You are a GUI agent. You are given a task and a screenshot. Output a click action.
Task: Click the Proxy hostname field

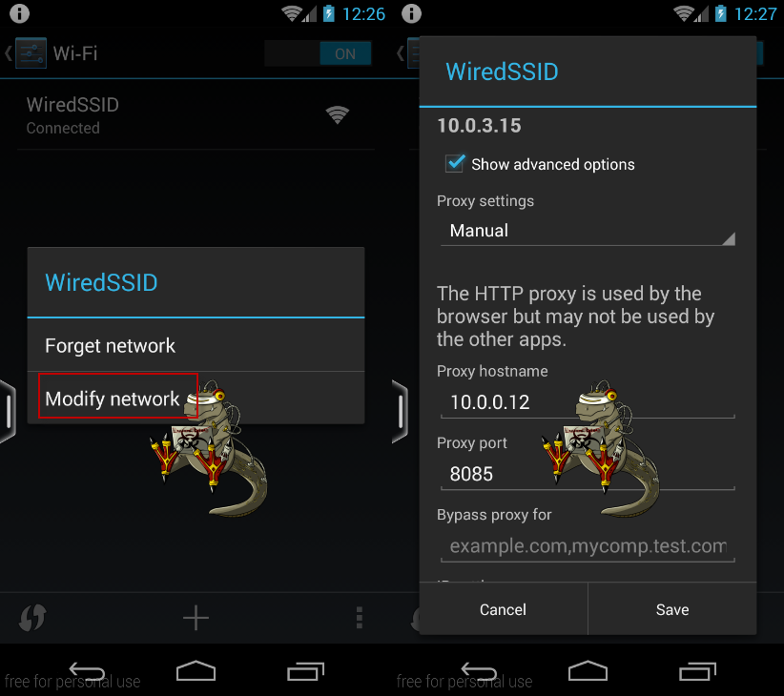click(x=588, y=402)
